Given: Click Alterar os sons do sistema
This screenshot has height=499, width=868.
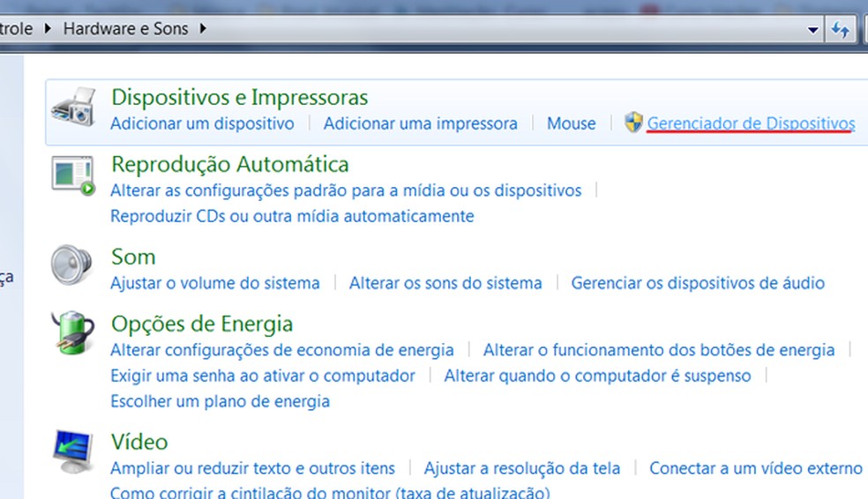Looking at the screenshot, I should [445, 283].
